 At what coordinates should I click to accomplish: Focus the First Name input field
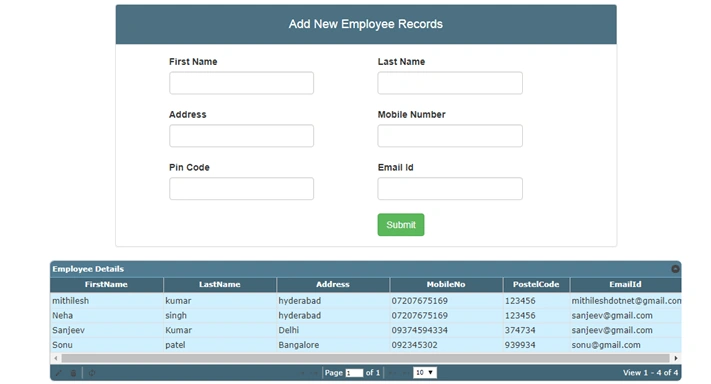tap(241, 83)
